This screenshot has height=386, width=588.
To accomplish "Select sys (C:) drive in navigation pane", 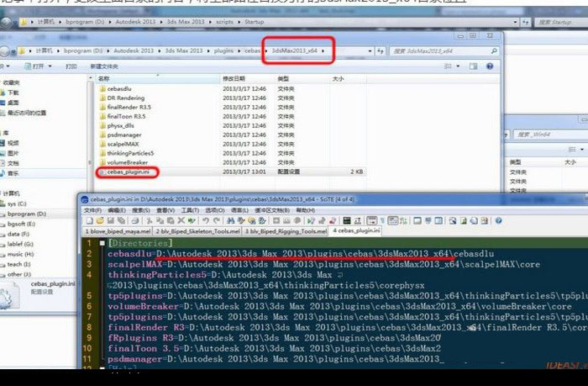I will (x=17, y=204).
